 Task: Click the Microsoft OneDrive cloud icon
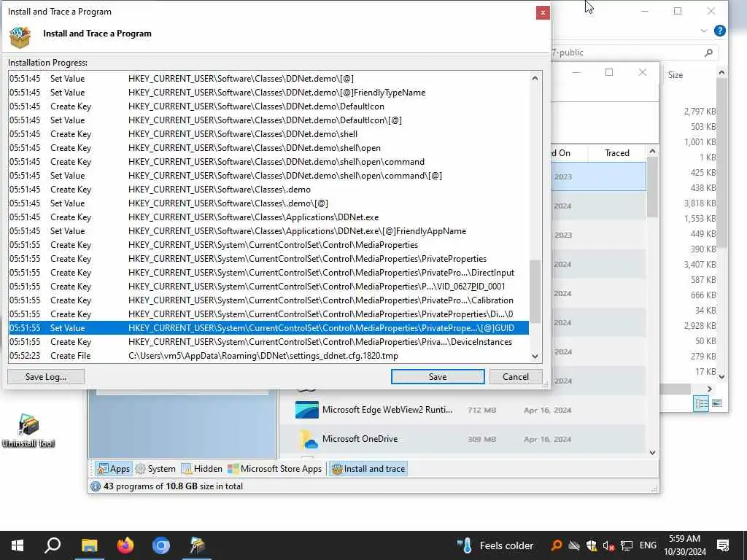click(x=308, y=439)
